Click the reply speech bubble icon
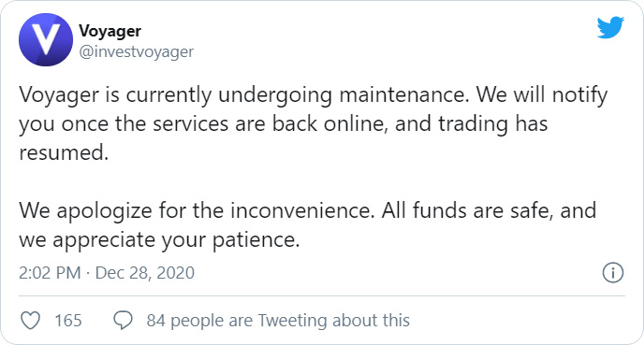Image resolution: width=644 pixels, height=345 pixels. point(123,321)
